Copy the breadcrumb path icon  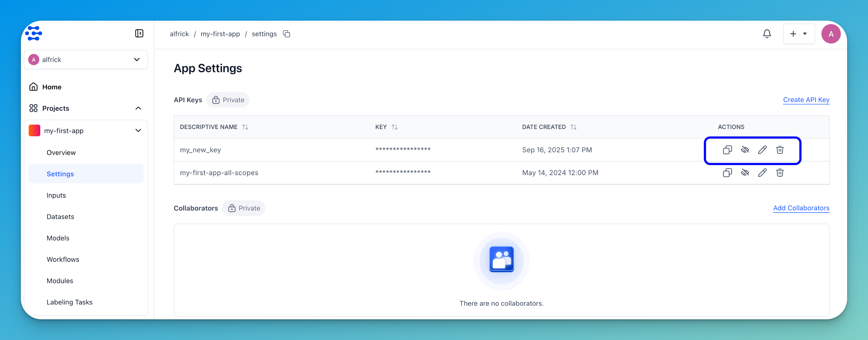tap(286, 34)
